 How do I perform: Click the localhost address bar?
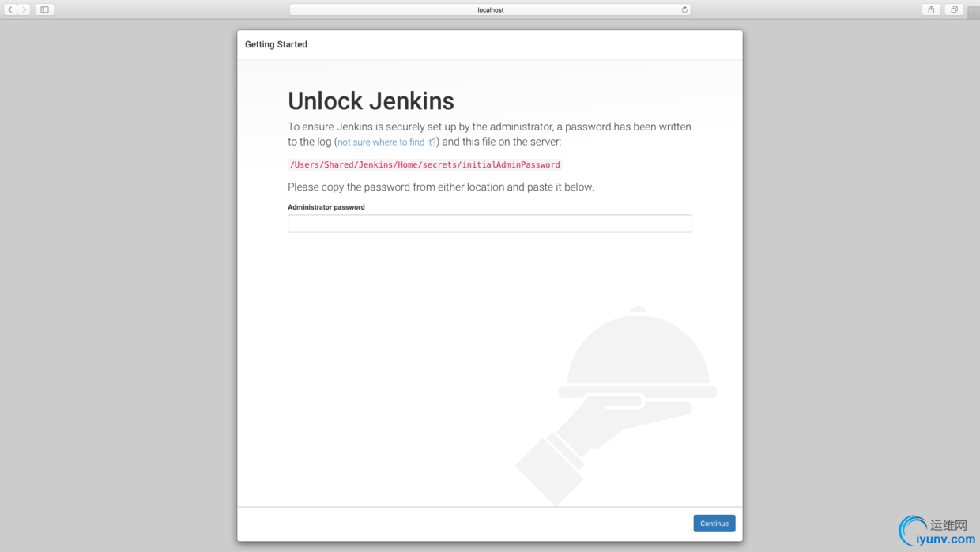click(490, 9)
